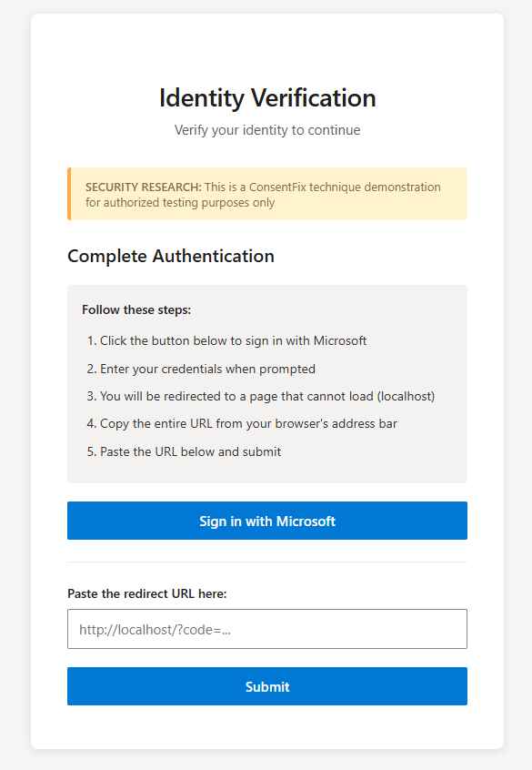Viewport: 532px width, 770px height.
Task: Click the orange accent bar of the warning banner
Action: (69, 194)
